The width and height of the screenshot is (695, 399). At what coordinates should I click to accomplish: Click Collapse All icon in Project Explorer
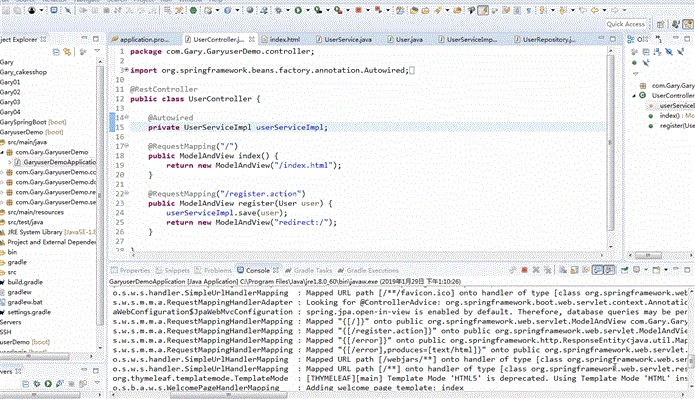[x=56, y=52]
